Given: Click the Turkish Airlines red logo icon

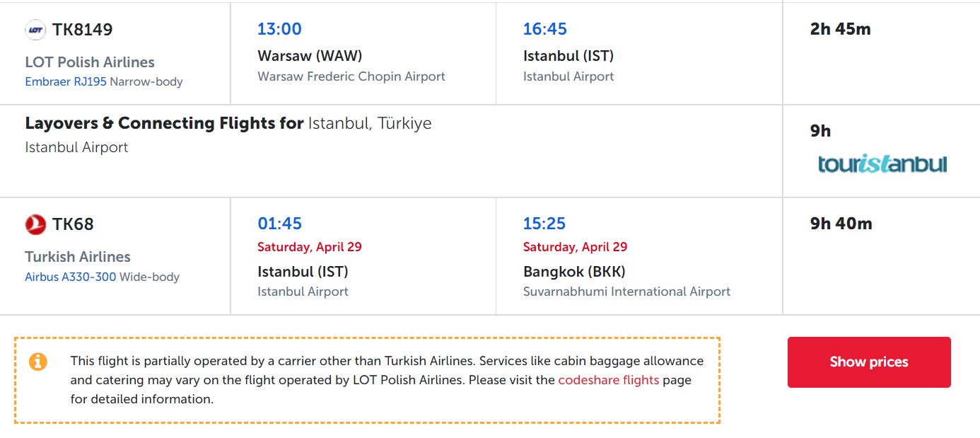Looking at the screenshot, I should point(35,224).
